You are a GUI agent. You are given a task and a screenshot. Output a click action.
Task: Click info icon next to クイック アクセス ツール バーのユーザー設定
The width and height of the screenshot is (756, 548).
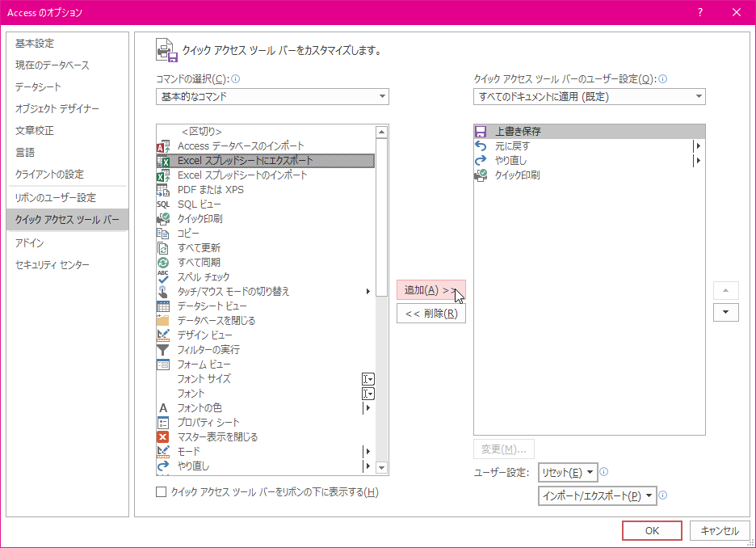(663, 79)
